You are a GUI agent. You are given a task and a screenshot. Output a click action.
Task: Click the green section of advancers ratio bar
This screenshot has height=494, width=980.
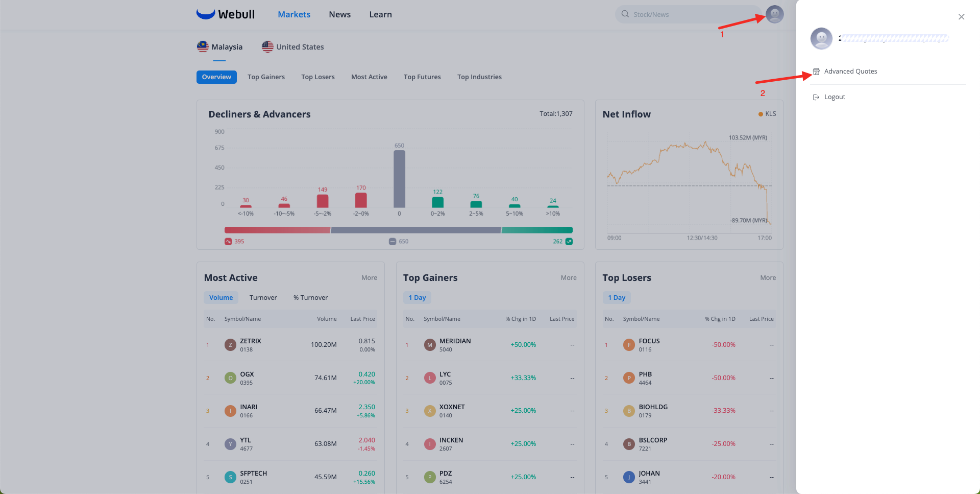(537, 230)
